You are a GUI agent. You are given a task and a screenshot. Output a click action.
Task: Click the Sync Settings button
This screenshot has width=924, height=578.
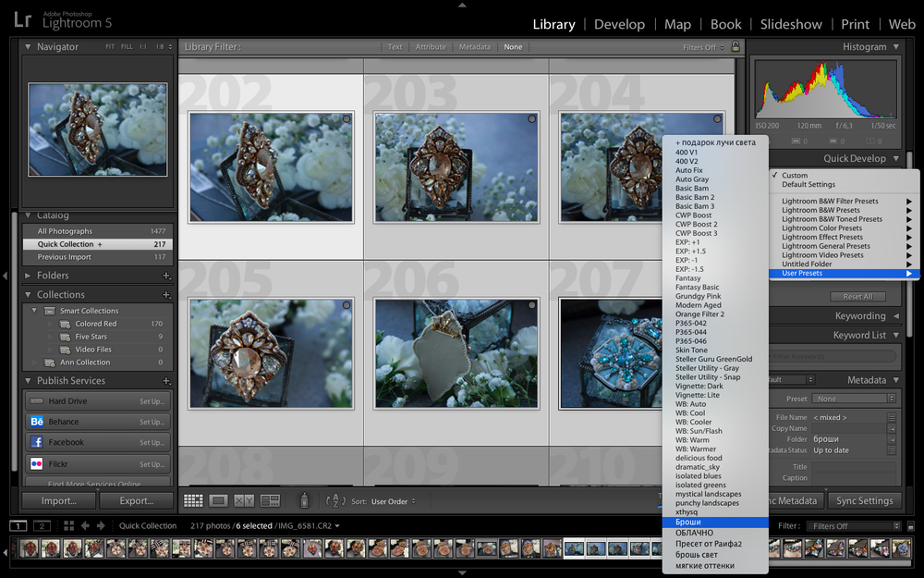(865, 500)
